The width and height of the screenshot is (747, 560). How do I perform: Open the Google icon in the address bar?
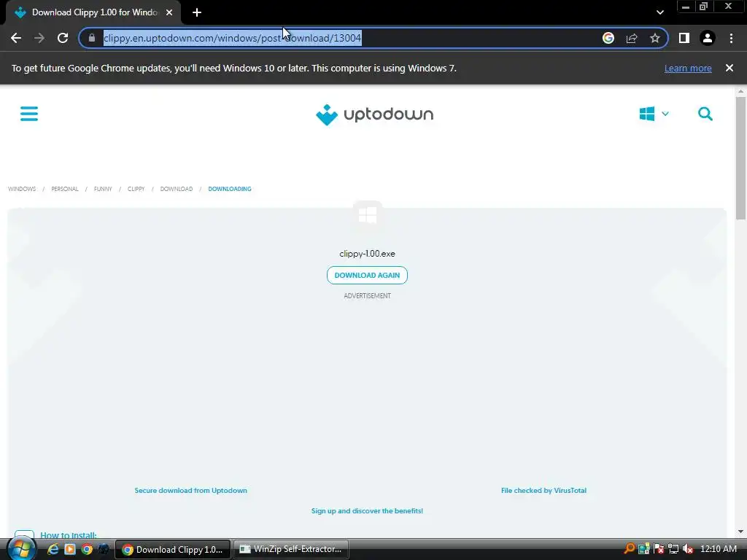pyautogui.click(x=608, y=38)
